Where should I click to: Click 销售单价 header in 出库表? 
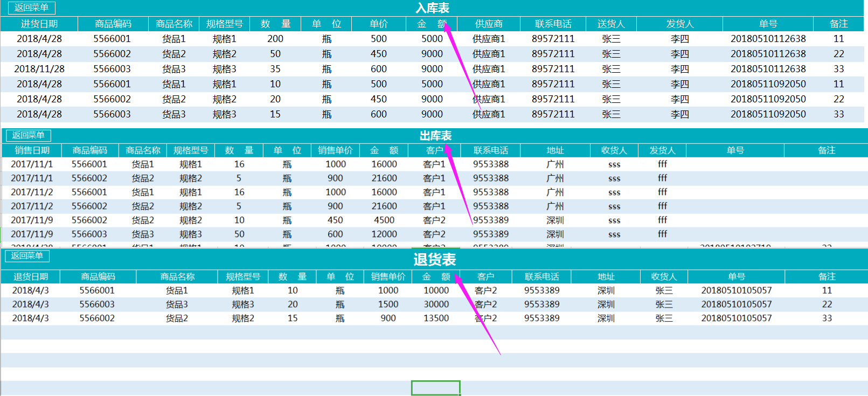(335, 150)
